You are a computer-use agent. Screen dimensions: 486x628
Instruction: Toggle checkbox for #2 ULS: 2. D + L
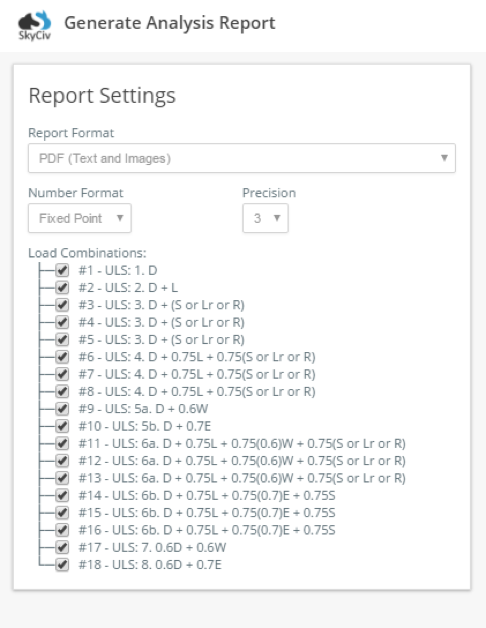[x=62, y=288]
